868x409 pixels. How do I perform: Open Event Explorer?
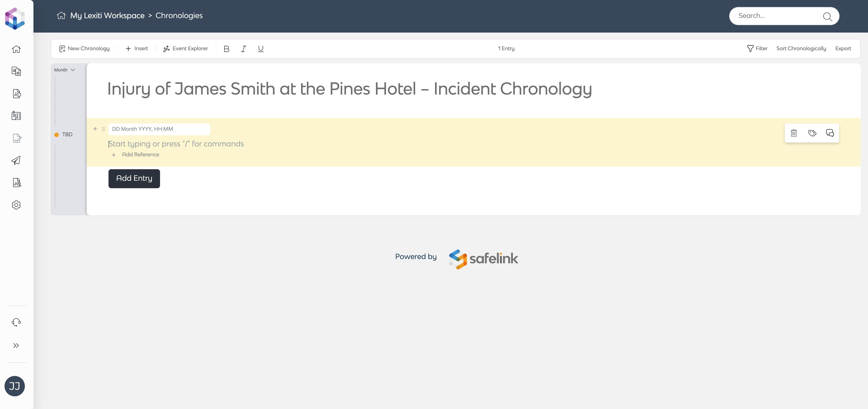coord(186,49)
